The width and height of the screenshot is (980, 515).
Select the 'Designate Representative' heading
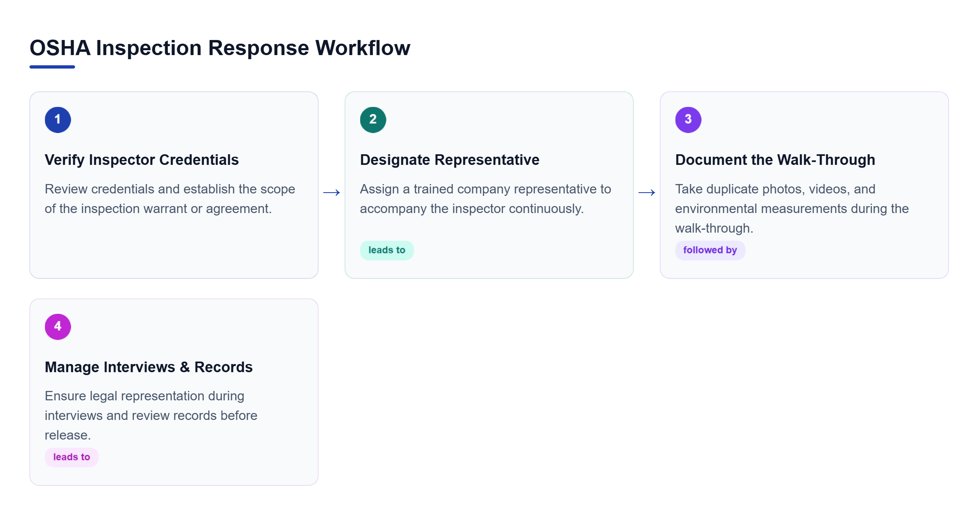(x=450, y=160)
